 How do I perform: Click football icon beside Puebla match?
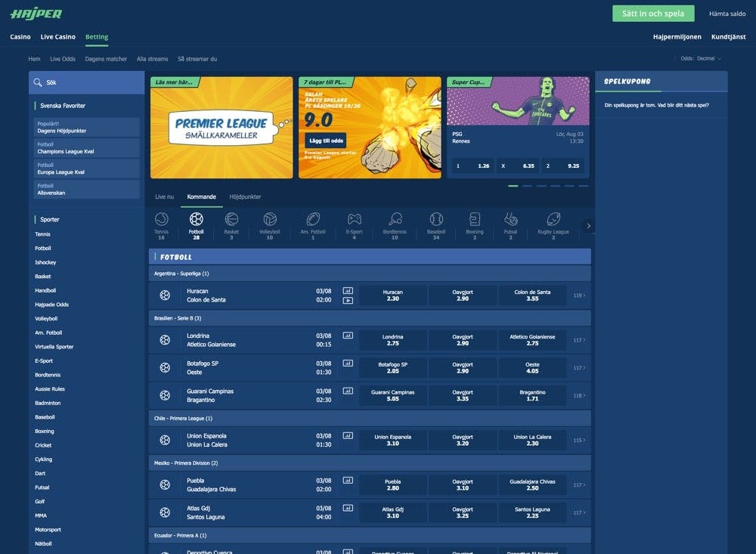pos(165,484)
